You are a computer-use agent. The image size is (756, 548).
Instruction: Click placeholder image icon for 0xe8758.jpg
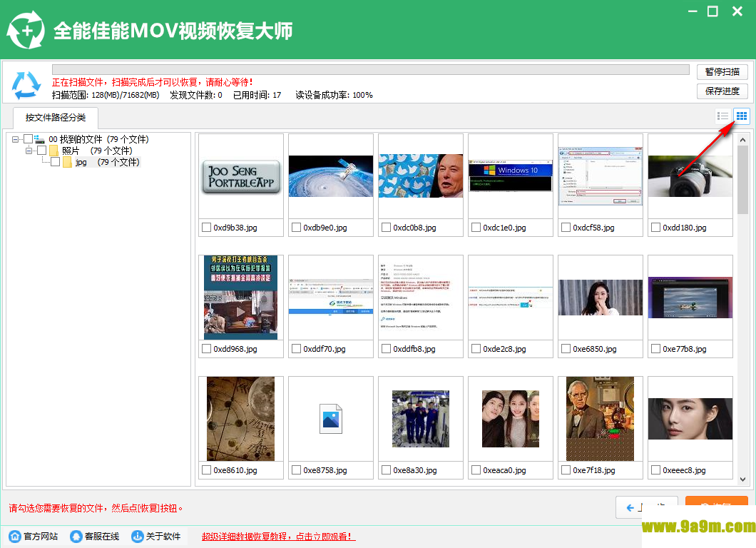[x=331, y=419]
